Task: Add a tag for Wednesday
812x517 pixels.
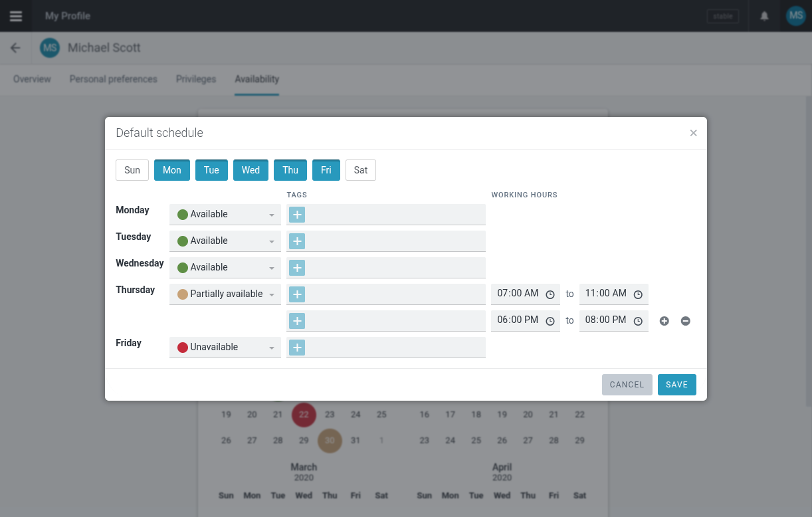Action: tap(297, 267)
